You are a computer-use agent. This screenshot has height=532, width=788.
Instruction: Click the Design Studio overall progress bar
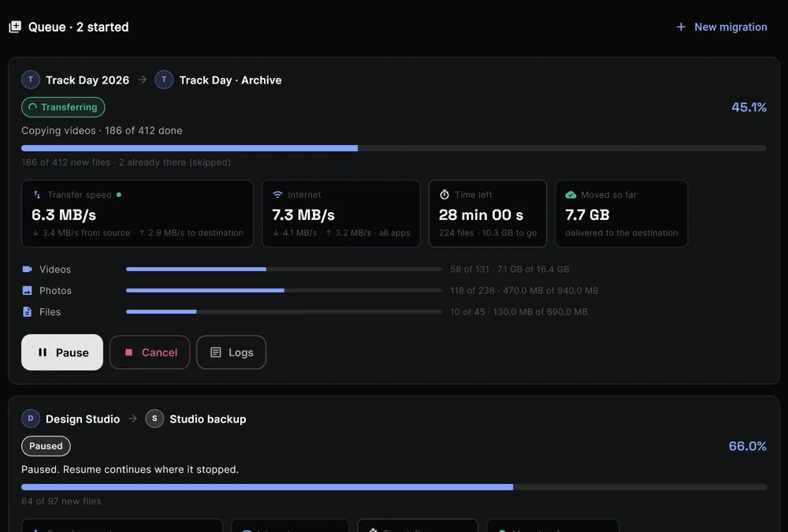(394, 487)
